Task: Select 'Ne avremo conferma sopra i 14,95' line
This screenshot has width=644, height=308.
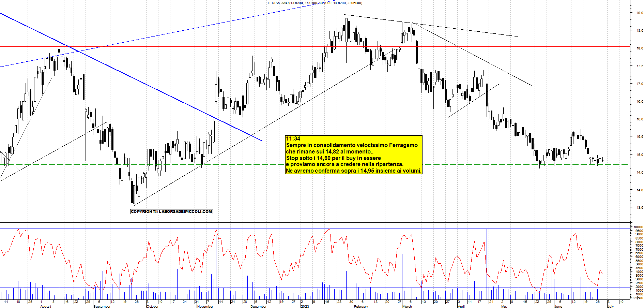Action: 354,171
